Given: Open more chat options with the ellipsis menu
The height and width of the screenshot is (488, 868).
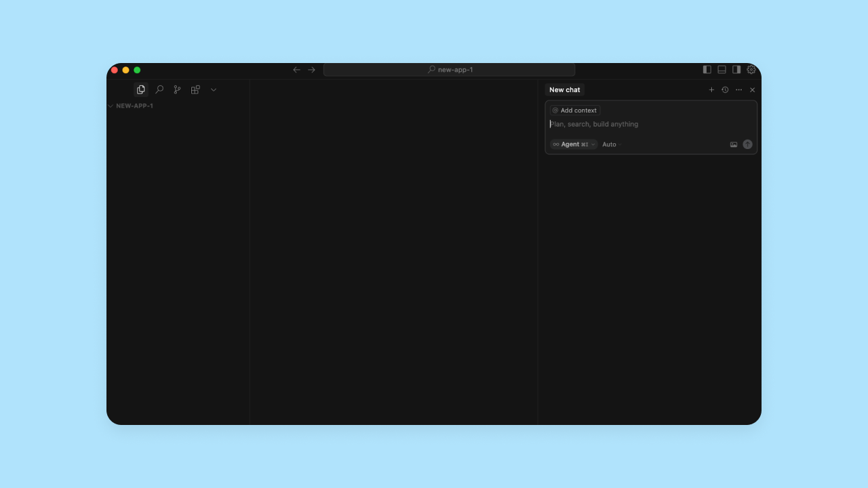Looking at the screenshot, I should (738, 89).
